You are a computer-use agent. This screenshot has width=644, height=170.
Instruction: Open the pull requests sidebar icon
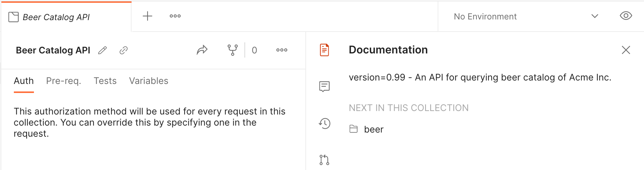(324, 160)
